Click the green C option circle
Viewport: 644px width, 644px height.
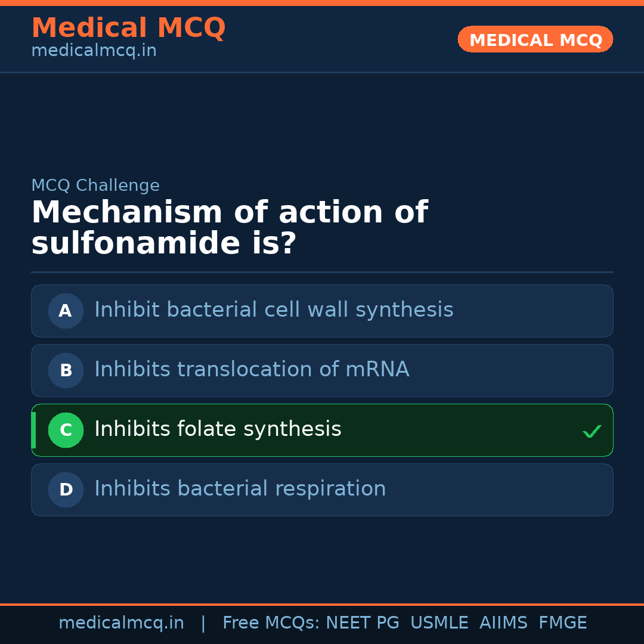(66, 430)
